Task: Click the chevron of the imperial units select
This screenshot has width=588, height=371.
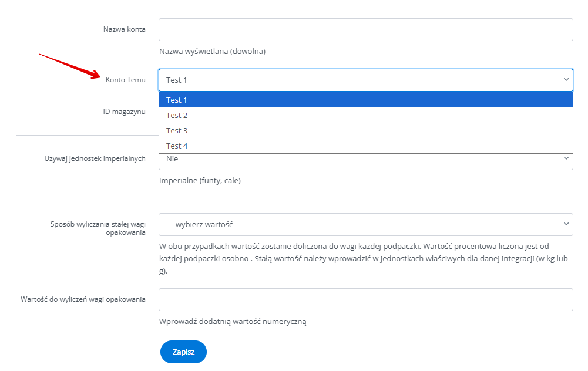Action: (566, 158)
